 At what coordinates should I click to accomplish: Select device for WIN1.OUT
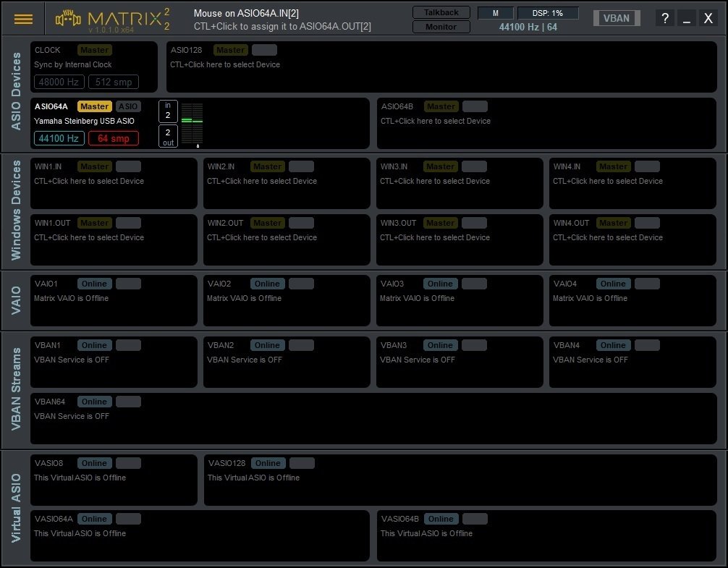click(x=89, y=237)
